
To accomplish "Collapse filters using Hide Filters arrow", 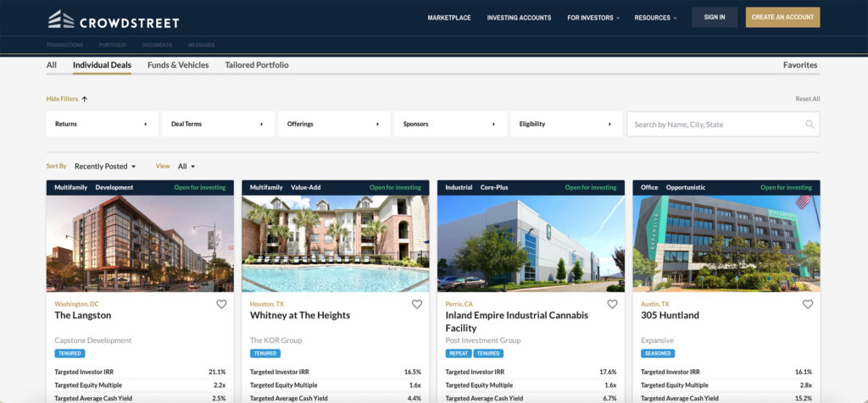I will pos(85,99).
